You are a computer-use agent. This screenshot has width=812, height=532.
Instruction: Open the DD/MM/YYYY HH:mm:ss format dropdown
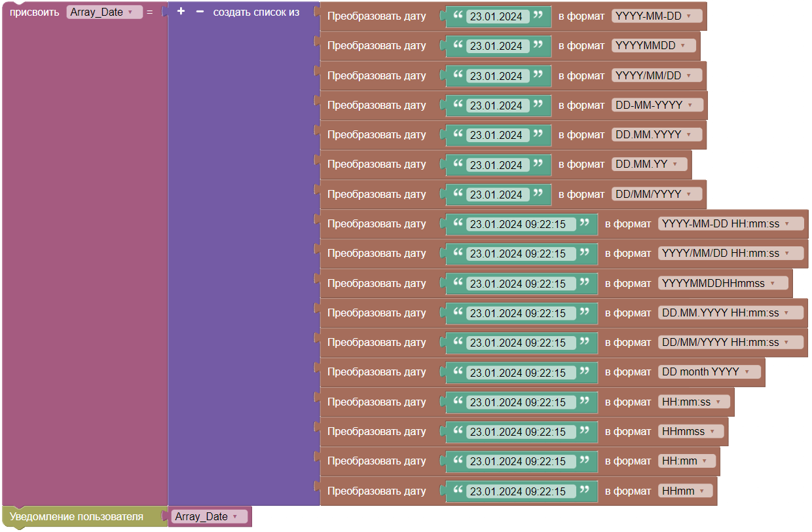[731, 342]
